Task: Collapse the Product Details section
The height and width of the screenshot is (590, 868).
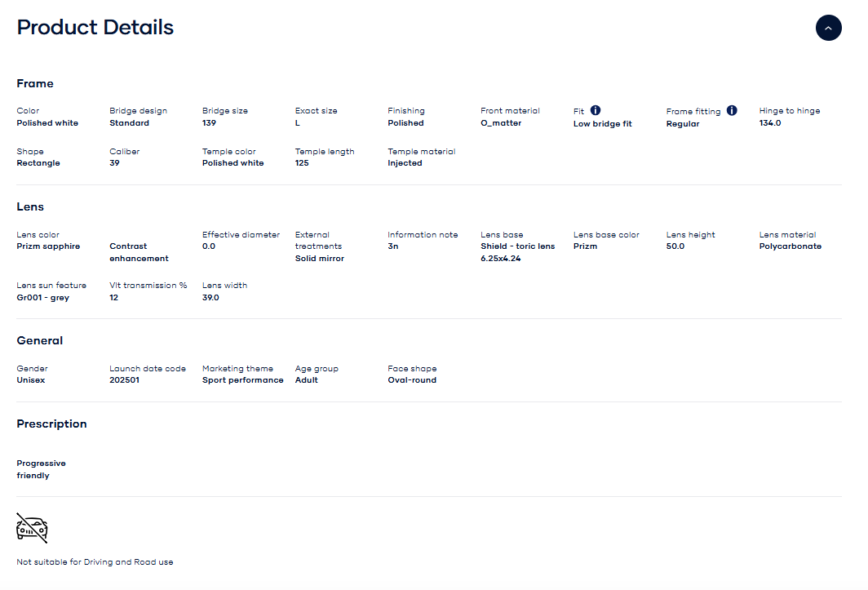Action: [x=828, y=28]
